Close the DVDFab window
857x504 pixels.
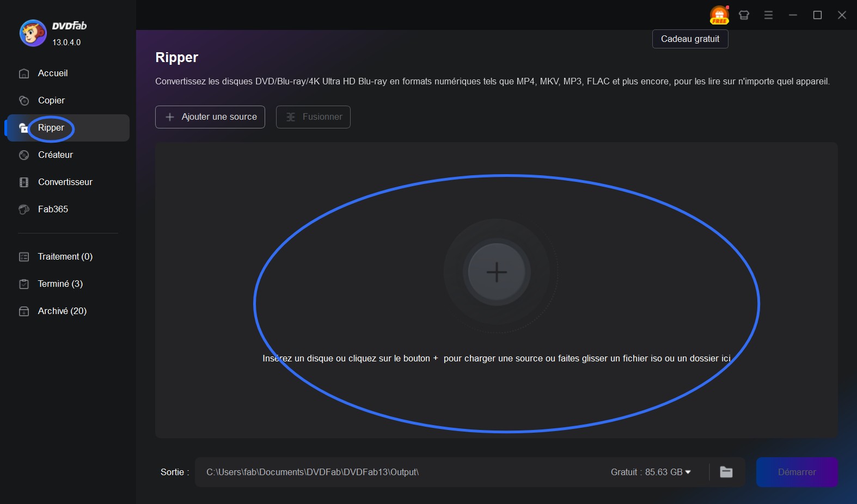842,15
